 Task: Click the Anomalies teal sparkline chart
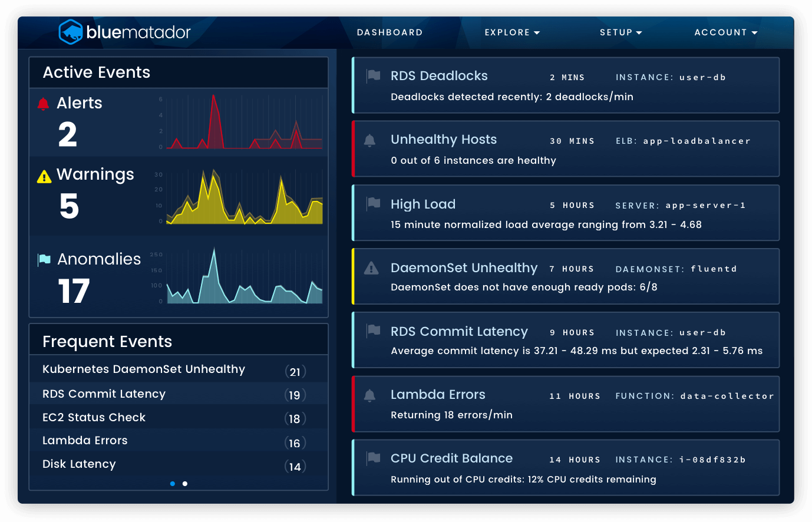[244, 276]
